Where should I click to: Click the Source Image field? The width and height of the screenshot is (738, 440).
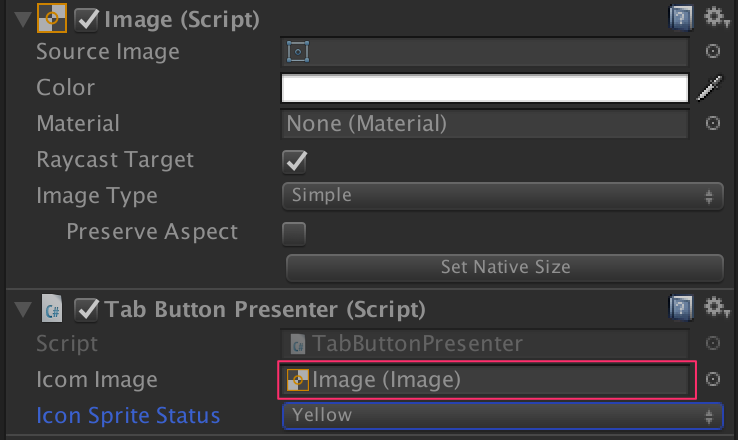click(486, 52)
